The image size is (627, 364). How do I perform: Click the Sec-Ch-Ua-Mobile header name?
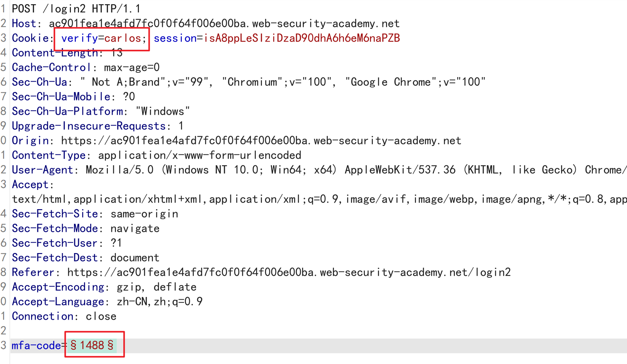(x=61, y=97)
